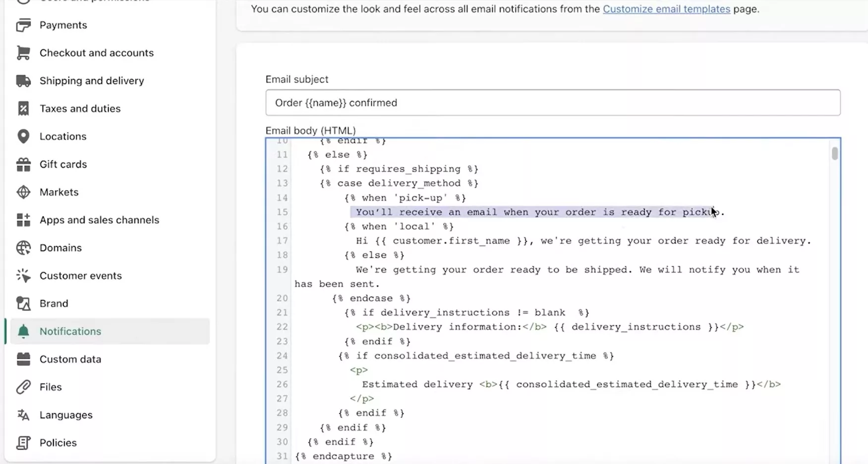Click the Policies document icon
This screenshot has height=464, width=868.
coord(23,443)
